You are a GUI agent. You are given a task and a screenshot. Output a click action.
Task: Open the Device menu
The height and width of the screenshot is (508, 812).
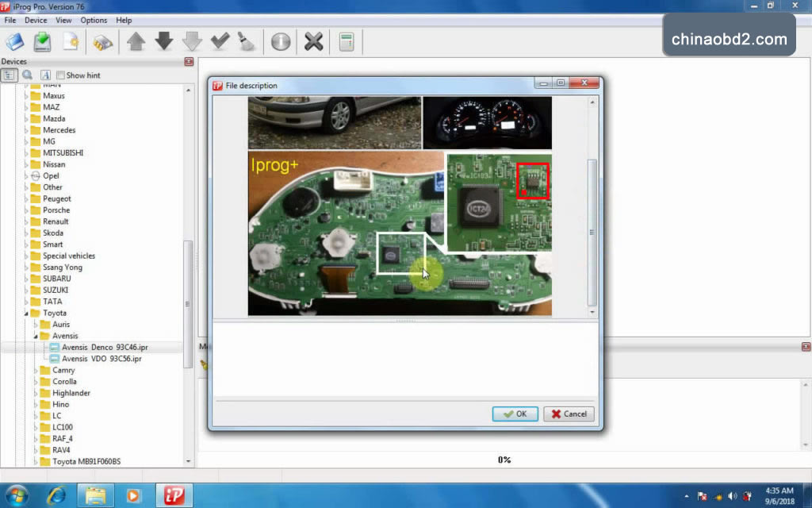point(36,20)
